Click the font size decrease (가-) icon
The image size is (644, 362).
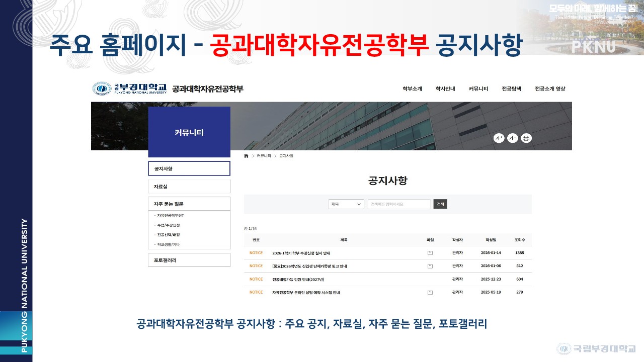(513, 138)
